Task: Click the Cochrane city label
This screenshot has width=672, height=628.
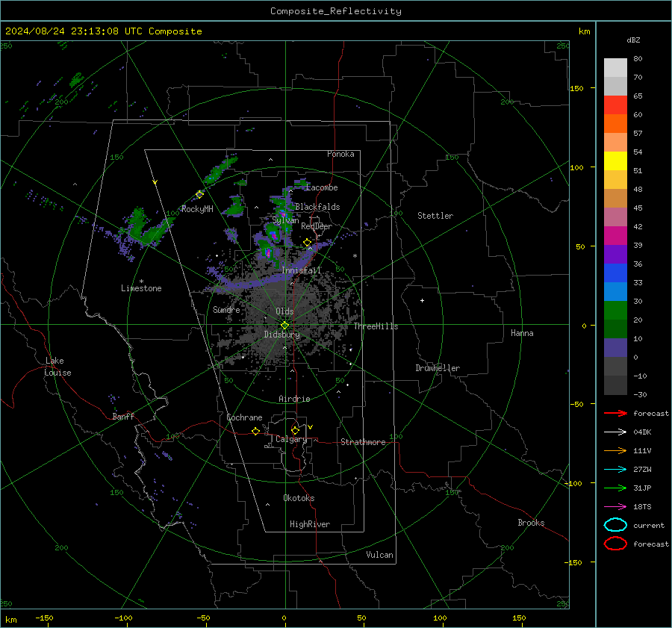Action: pyautogui.click(x=244, y=417)
